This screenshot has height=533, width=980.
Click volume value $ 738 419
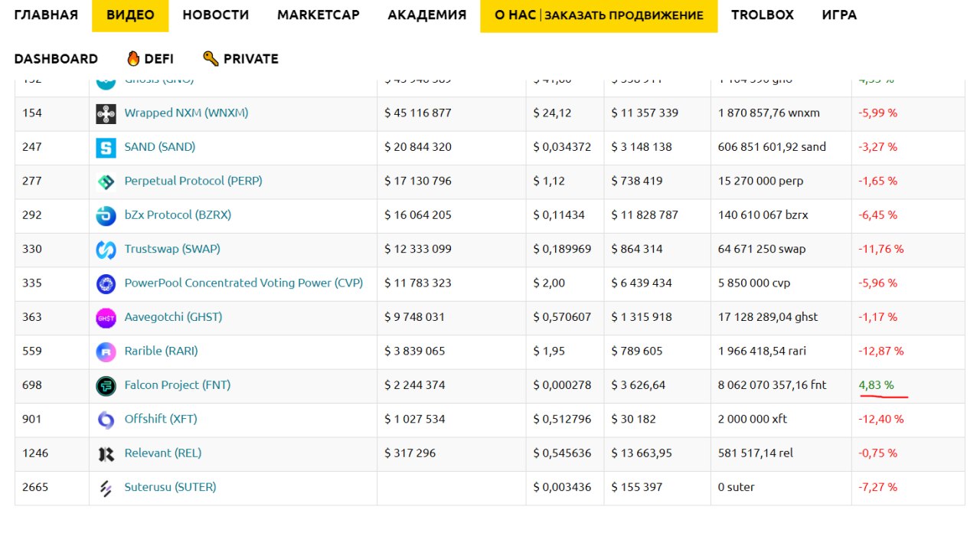tap(637, 181)
